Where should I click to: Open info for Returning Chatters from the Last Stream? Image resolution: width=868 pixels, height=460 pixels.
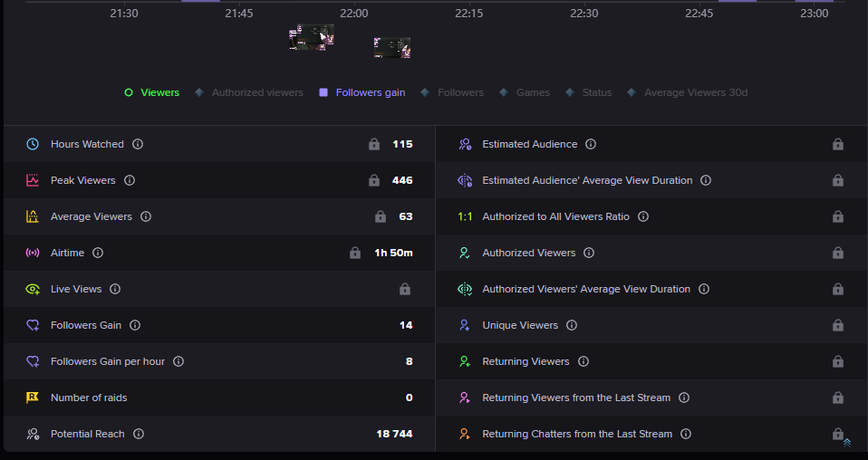tap(686, 434)
